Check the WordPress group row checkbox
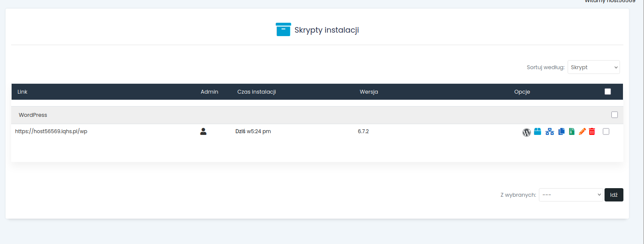 click(614, 115)
